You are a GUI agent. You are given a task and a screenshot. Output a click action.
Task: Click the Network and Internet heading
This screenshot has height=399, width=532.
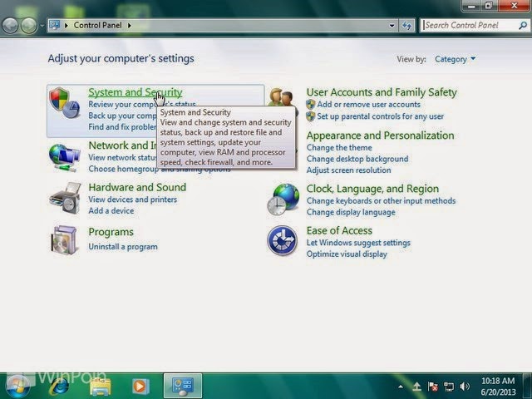[x=122, y=145]
